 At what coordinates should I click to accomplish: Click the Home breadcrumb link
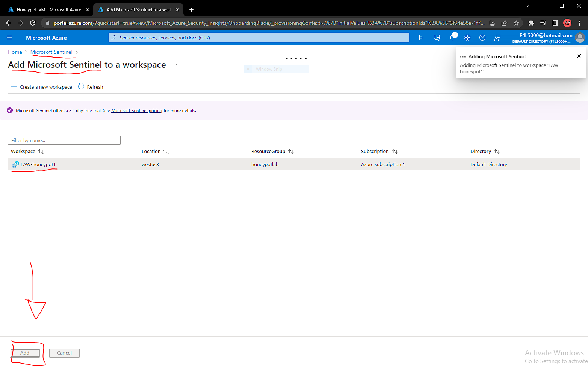(x=15, y=52)
